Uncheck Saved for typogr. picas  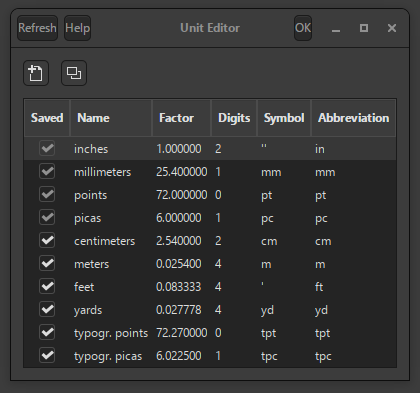pyautogui.click(x=47, y=355)
